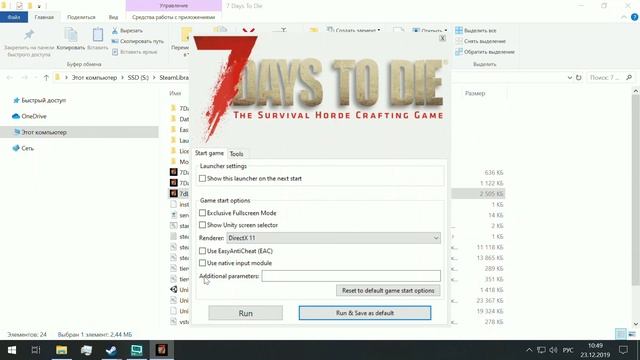Click the address bar refresh icon

[578, 78]
